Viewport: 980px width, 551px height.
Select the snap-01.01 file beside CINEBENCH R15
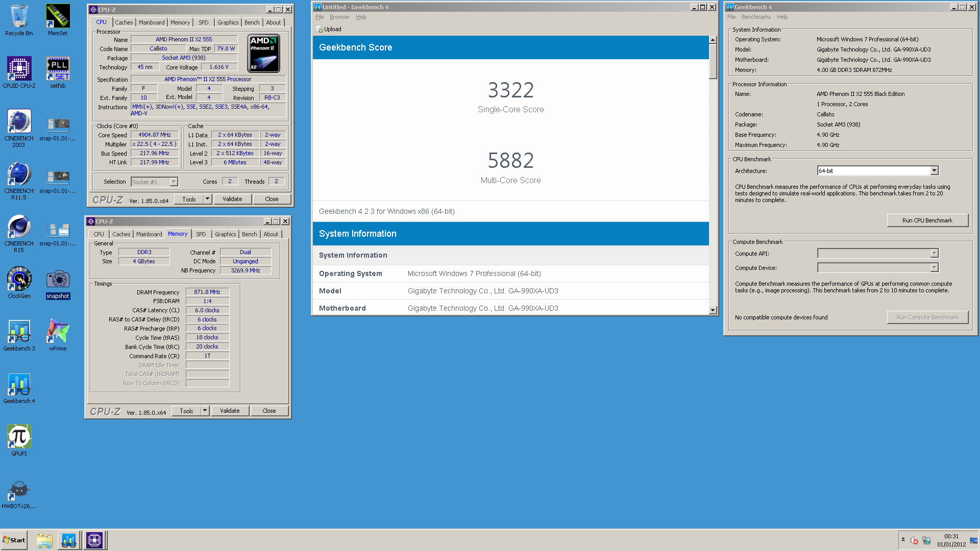click(x=58, y=234)
